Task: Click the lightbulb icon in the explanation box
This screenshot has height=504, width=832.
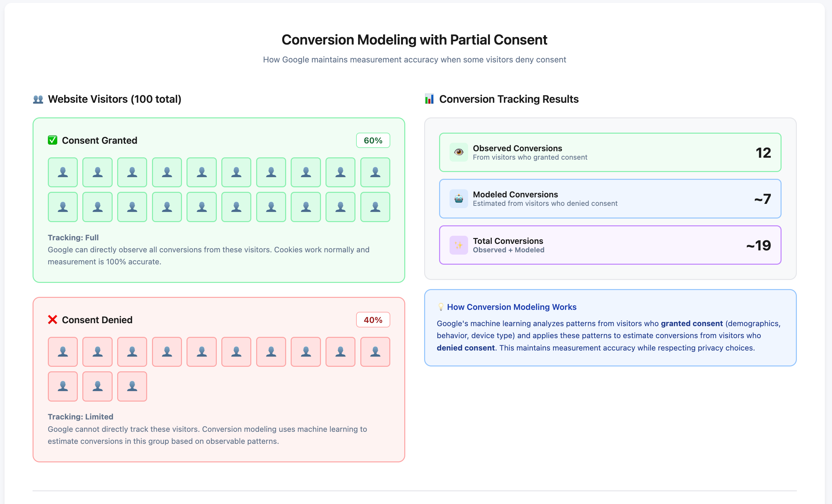Action: click(x=441, y=307)
